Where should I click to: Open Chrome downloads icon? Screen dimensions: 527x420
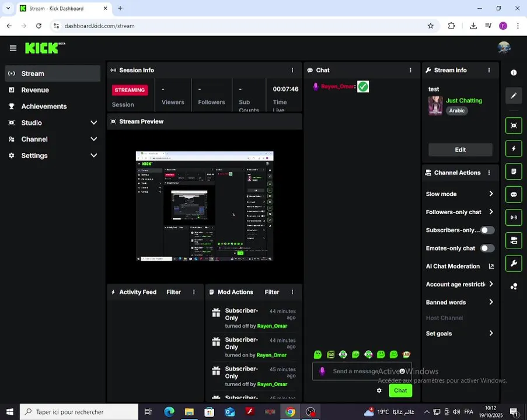pyautogui.click(x=473, y=26)
